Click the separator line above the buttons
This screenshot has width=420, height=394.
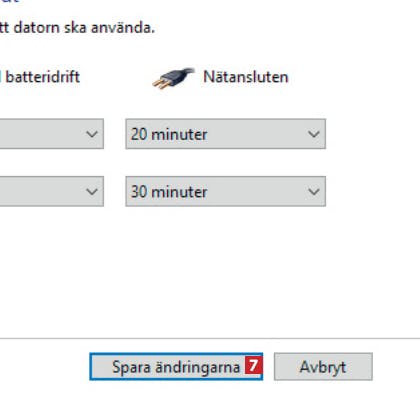pyautogui.click(x=210, y=338)
